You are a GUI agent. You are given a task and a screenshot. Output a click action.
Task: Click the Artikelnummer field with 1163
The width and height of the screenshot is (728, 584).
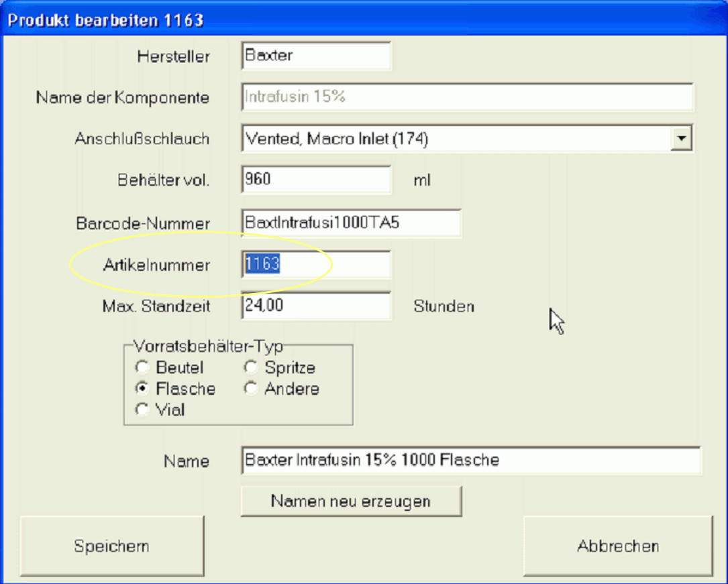click(316, 264)
